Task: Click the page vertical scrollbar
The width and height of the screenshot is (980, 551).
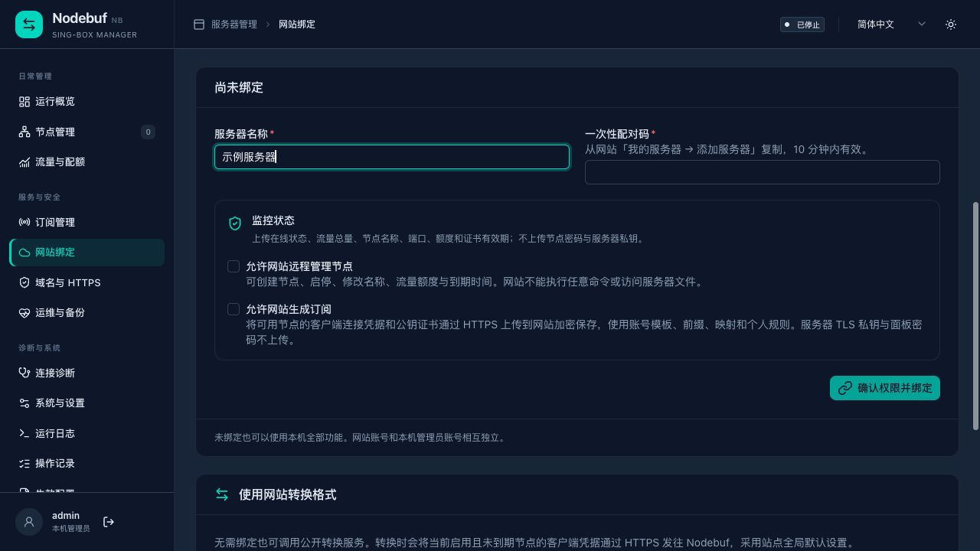Action: click(x=975, y=316)
